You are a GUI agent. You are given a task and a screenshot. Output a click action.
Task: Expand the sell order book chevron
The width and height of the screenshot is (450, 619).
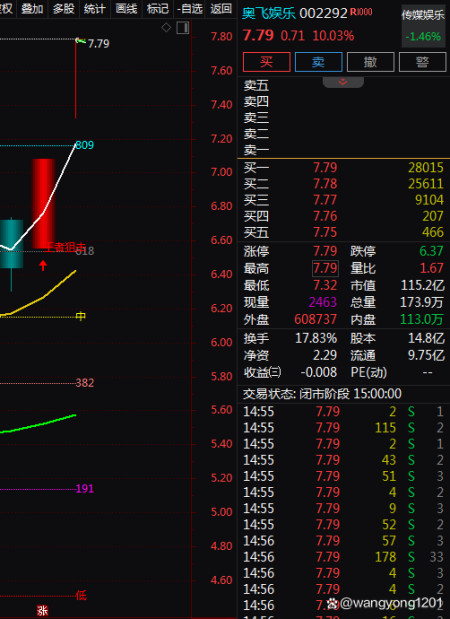[343, 82]
